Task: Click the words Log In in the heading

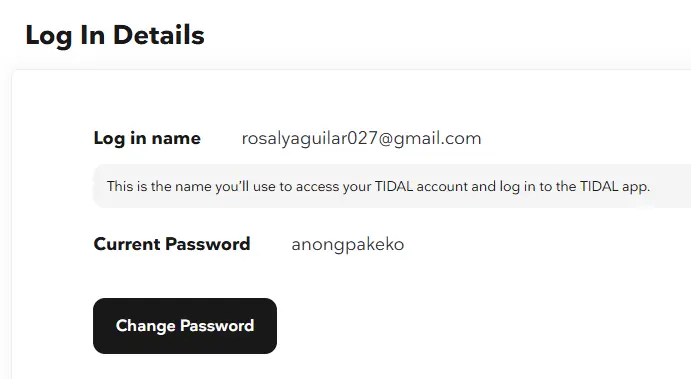Action: (x=65, y=36)
